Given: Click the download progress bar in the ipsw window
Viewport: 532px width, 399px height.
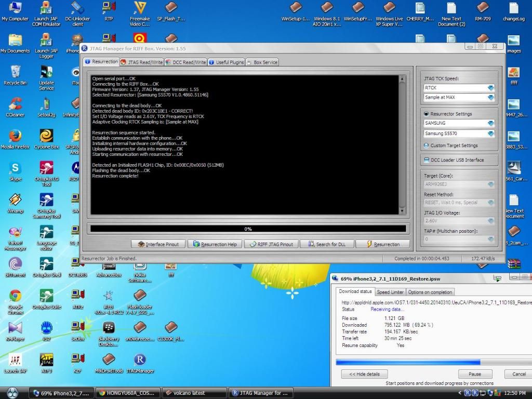Looking at the screenshot, I should point(434,362).
